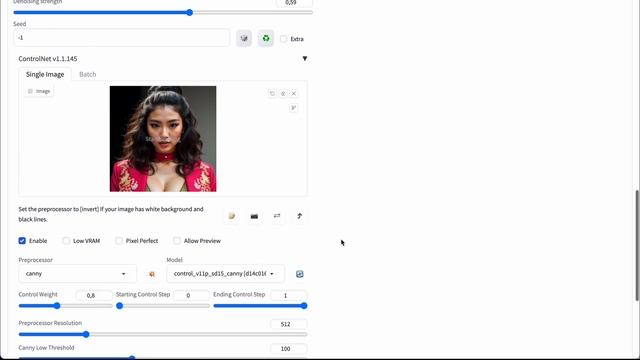Click the Ending Control Step value box
640x360 pixels.
(289, 295)
